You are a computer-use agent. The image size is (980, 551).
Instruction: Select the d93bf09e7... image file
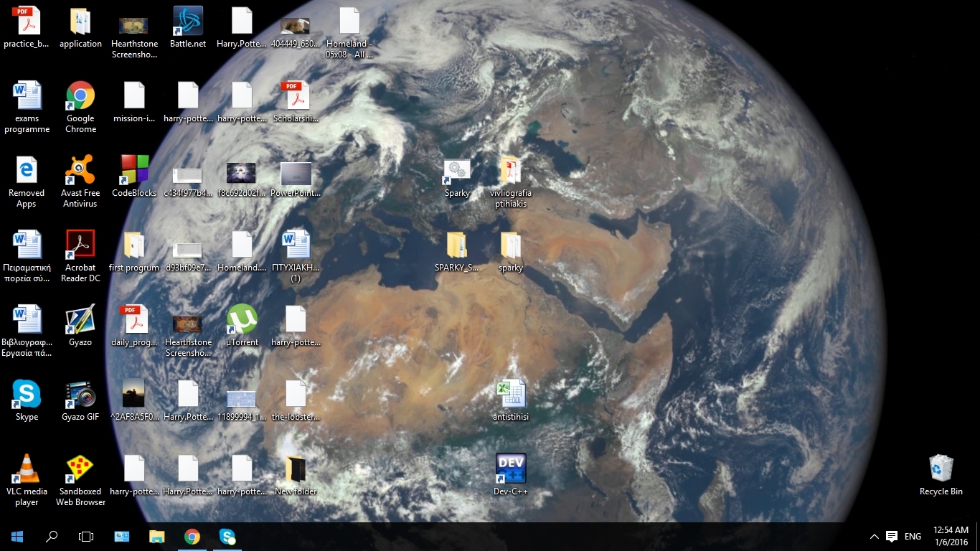pos(188,257)
